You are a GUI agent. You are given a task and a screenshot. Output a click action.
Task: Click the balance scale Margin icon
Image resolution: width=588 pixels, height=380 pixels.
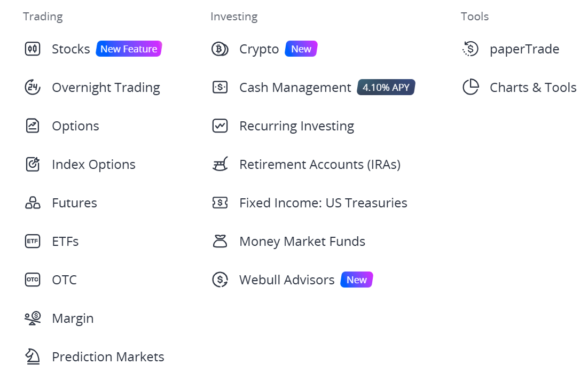pos(33,318)
